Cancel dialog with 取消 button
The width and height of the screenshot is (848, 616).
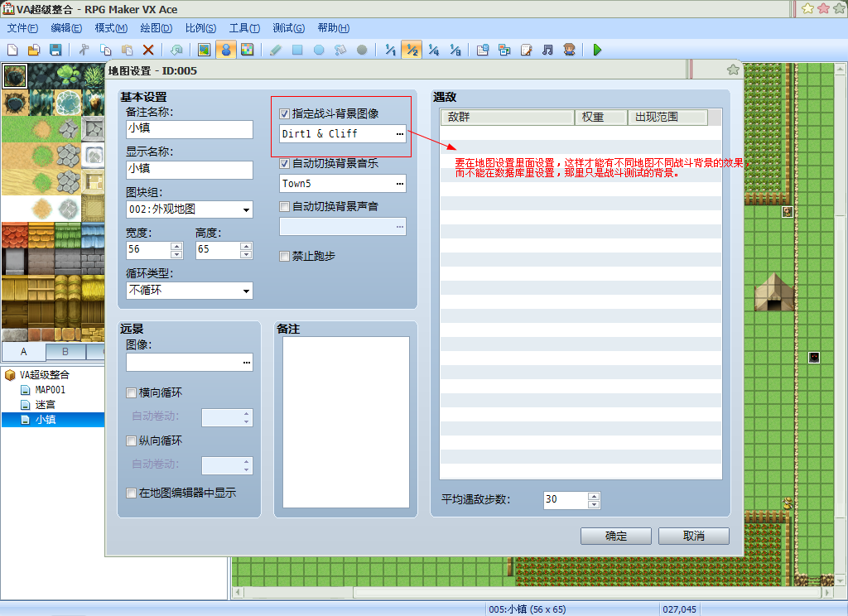click(694, 536)
